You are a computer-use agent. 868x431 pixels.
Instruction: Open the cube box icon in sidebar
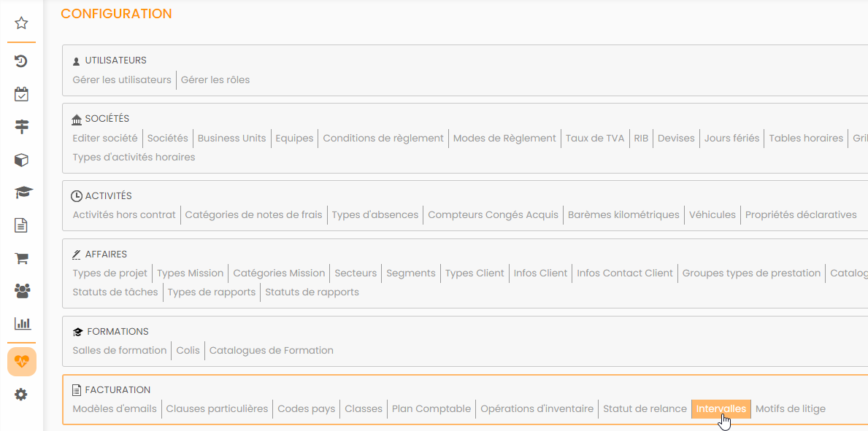click(22, 160)
